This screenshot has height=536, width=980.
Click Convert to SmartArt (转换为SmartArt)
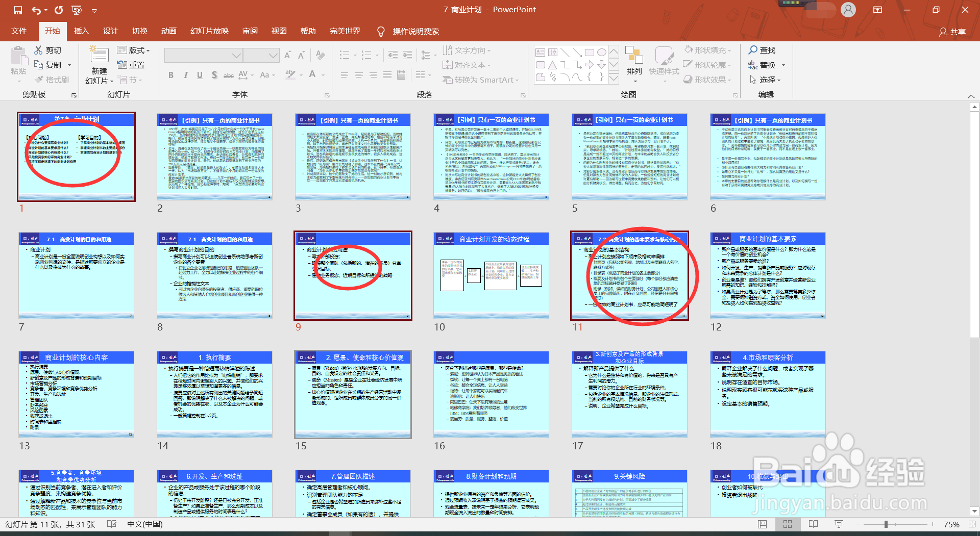[480, 80]
